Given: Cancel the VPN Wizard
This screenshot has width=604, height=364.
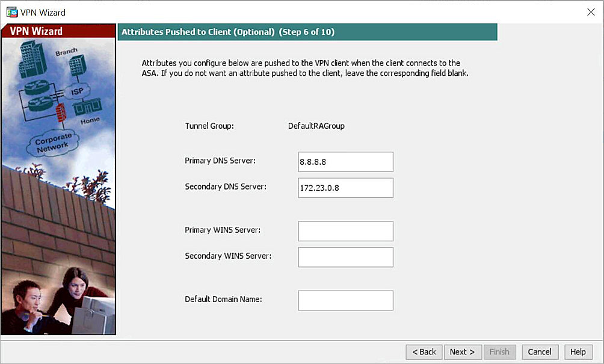Looking at the screenshot, I should click(540, 352).
